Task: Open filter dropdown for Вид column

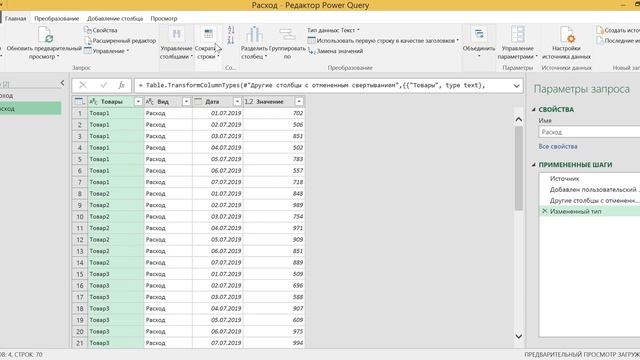Action: point(186,102)
